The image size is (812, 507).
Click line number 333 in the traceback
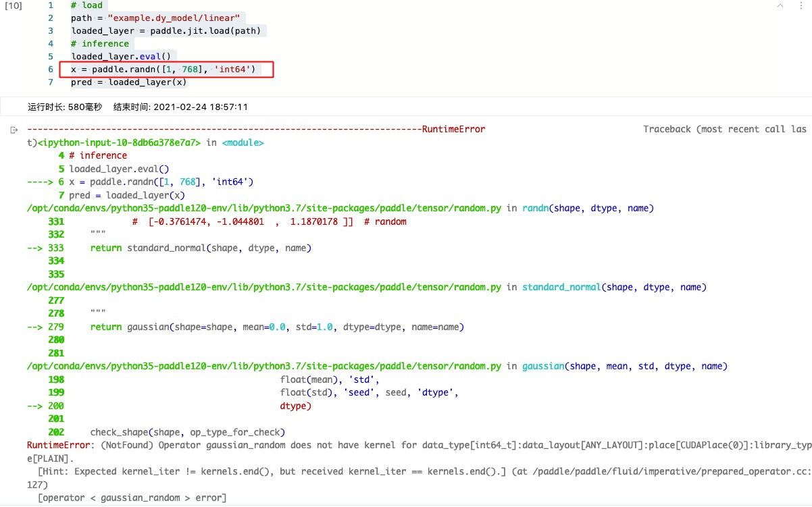point(55,248)
